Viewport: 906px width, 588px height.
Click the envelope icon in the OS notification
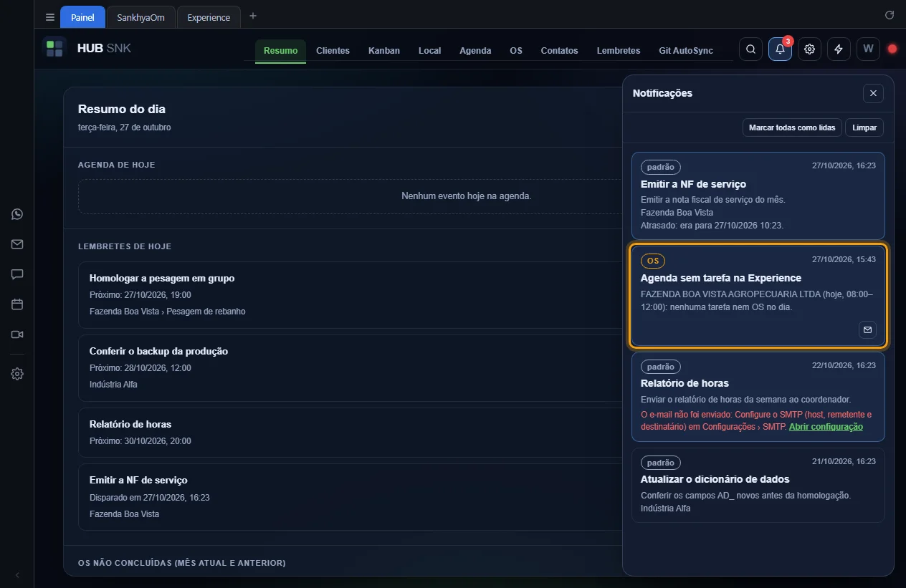[x=867, y=330]
